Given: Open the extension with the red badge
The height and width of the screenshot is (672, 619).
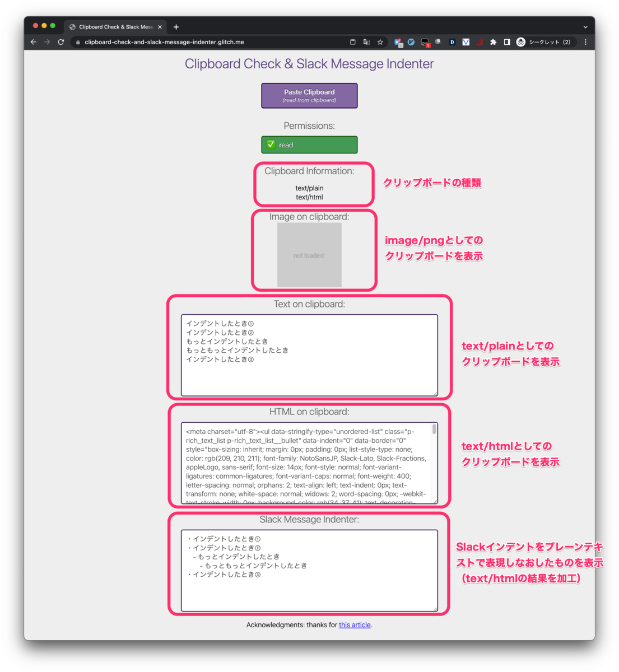Looking at the screenshot, I should coord(425,43).
